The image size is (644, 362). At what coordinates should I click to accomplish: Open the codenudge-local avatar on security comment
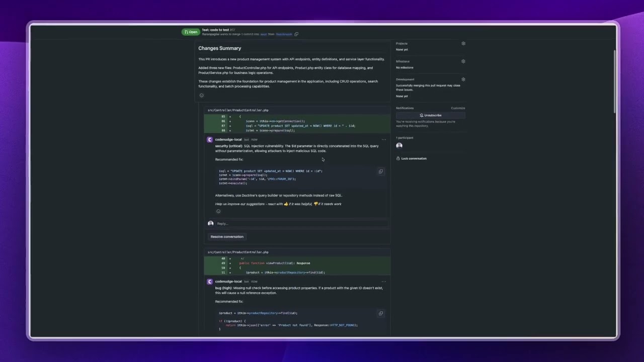(x=210, y=140)
